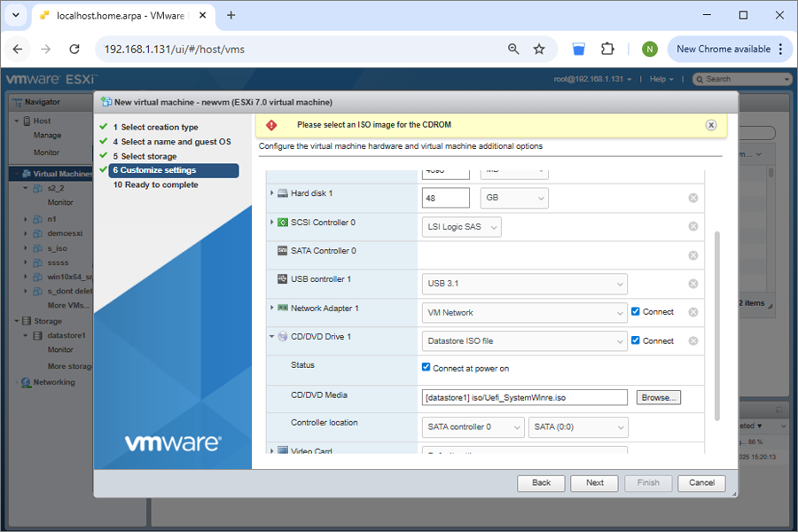Toggle Network Adapter 1 Connect checkbox
Screen dimensions: 798x532
click(635, 311)
